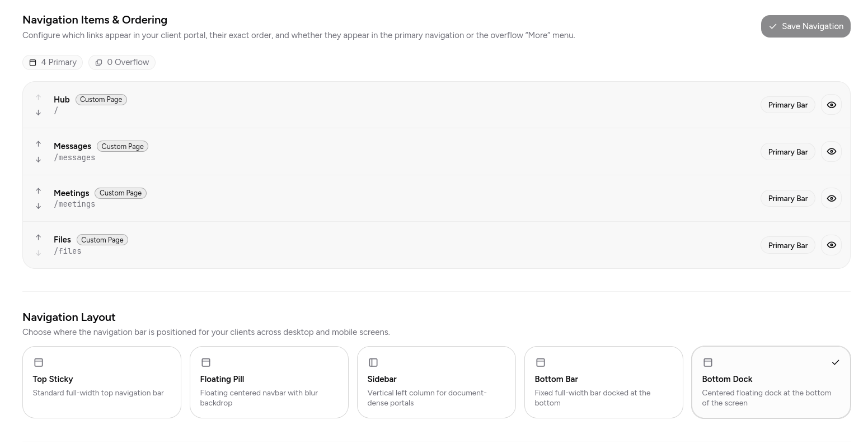Click the /meetings path text
Image resolution: width=868 pixels, height=443 pixels.
[74, 204]
